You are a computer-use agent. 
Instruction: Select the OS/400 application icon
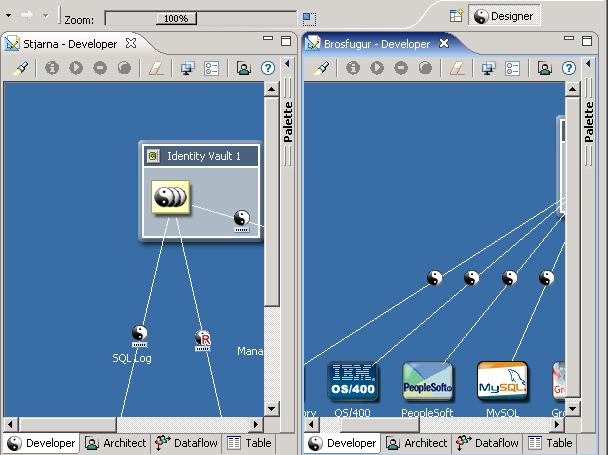[x=352, y=381]
